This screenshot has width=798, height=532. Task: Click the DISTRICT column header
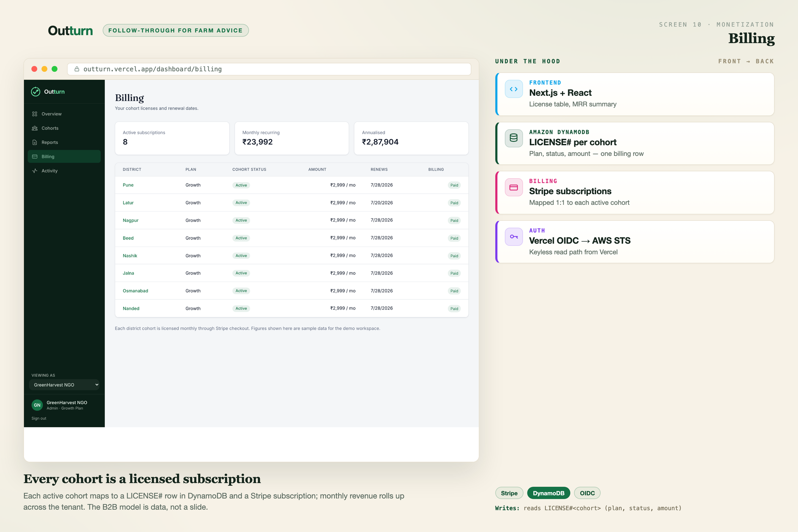[132, 169]
